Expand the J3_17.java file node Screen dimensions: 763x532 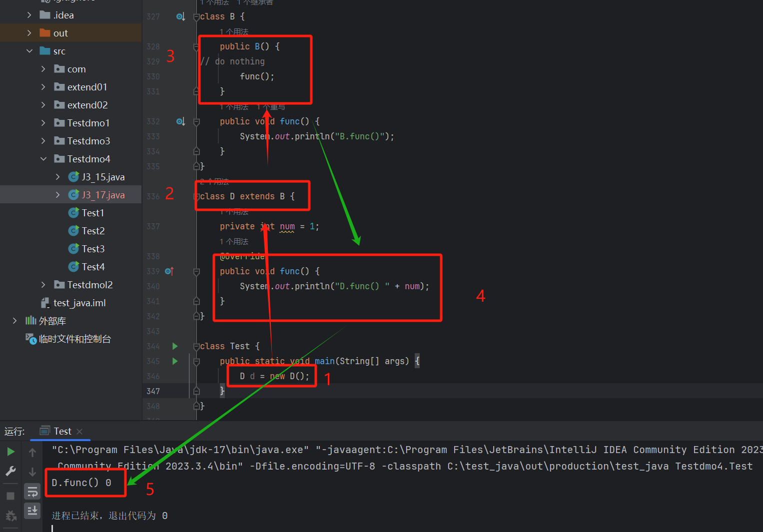coord(57,195)
